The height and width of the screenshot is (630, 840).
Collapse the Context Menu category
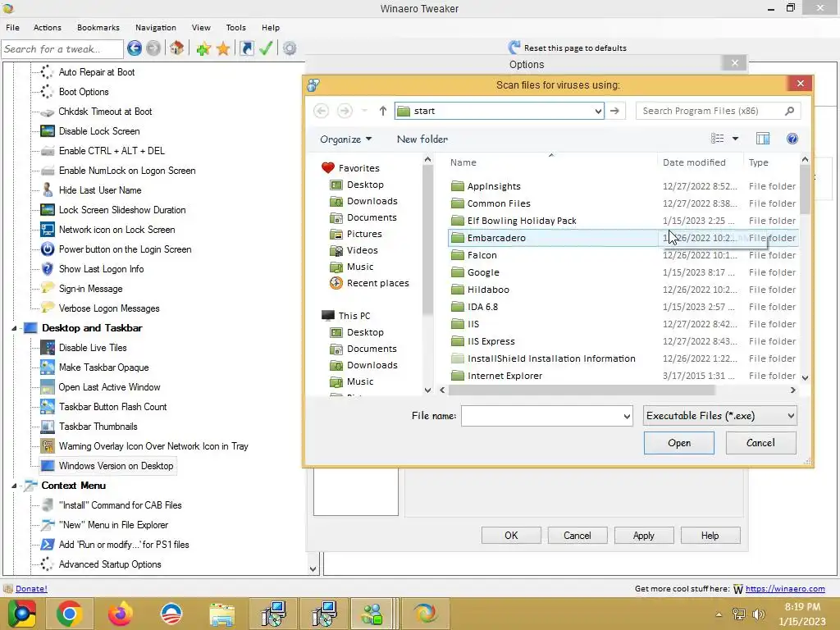(15, 486)
